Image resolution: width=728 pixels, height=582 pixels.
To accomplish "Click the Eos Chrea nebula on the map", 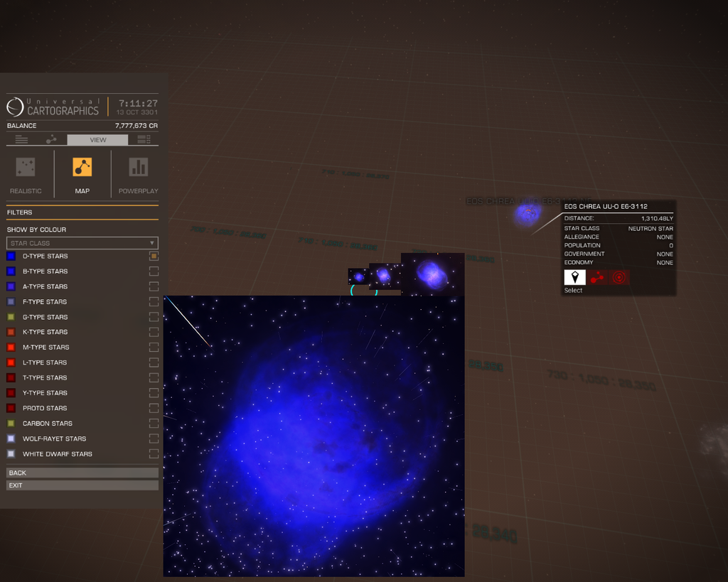I will tap(528, 215).
